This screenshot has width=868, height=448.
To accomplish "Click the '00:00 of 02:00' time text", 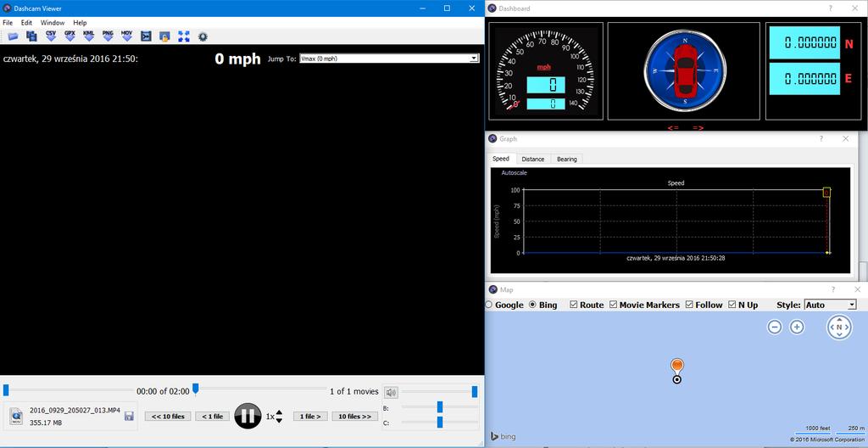I will (x=163, y=391).
